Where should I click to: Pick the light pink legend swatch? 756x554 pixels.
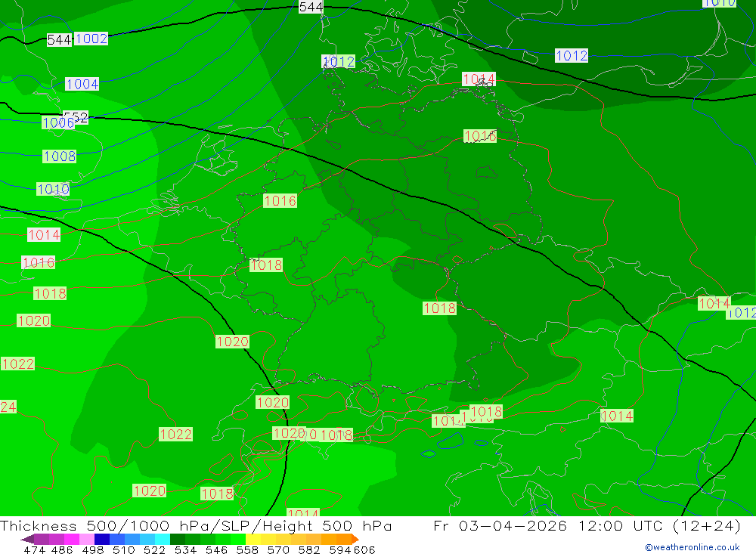coord(87,539)
